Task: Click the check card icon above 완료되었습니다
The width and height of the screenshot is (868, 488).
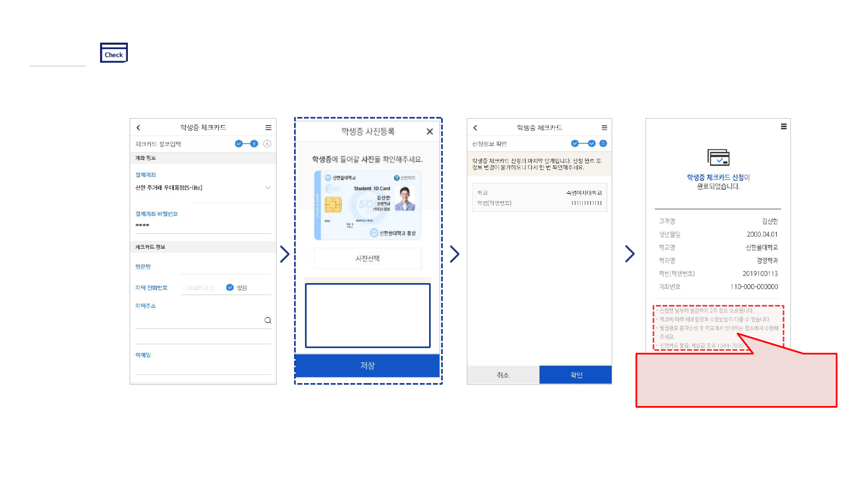Action: pos(718,157)
